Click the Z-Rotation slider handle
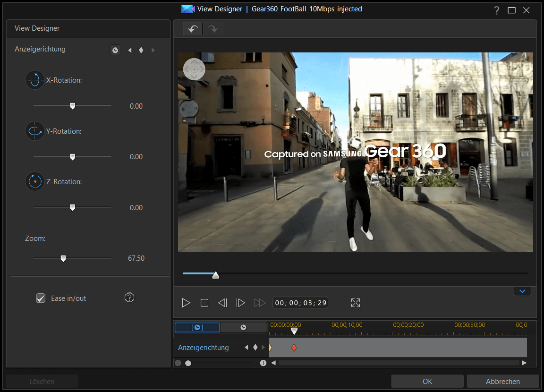The width and height of the screenshot is (544, 392). coord(73,207)
